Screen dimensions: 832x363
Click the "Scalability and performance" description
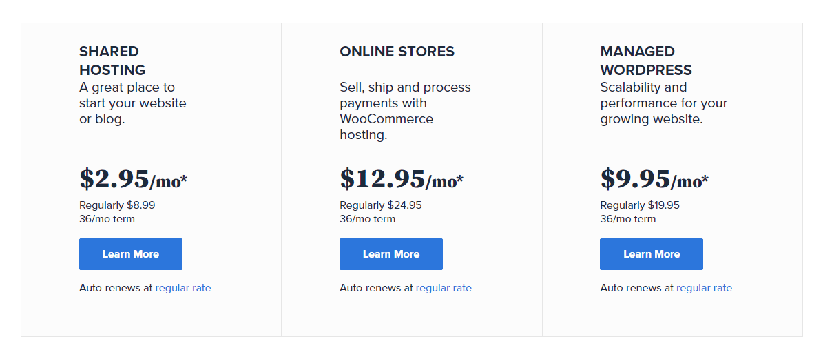click(x=663, y=103)
